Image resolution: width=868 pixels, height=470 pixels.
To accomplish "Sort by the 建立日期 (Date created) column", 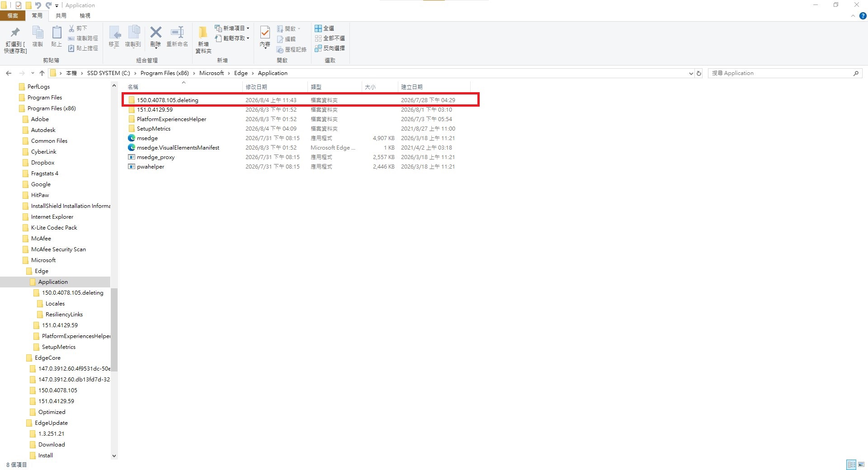I will [434, 87].
